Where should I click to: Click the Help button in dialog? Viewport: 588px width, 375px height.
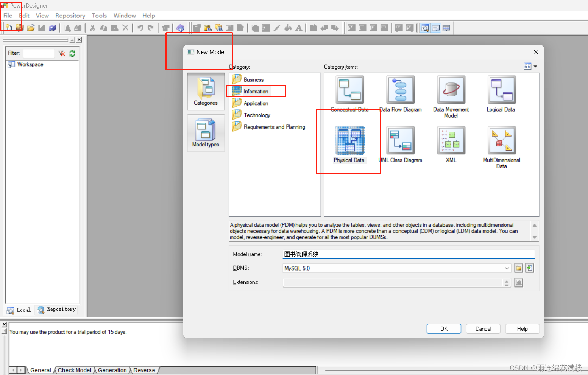point(522,329)
